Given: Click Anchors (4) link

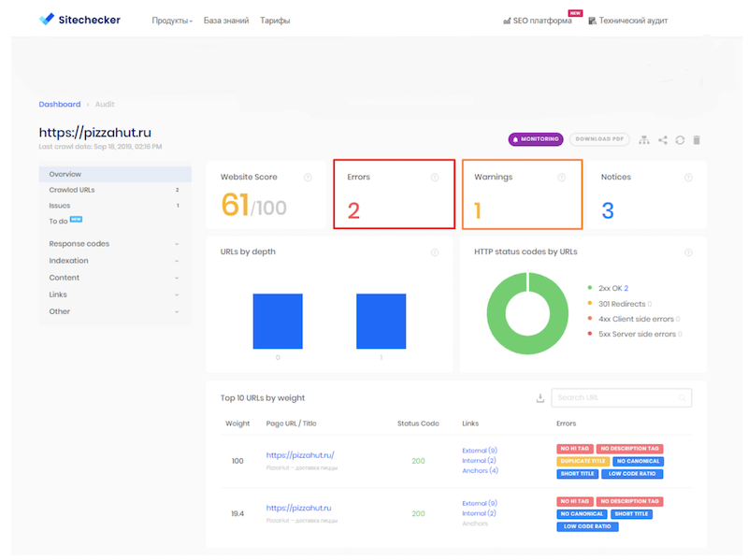Looking at the screenshot, I should point(480,470).
